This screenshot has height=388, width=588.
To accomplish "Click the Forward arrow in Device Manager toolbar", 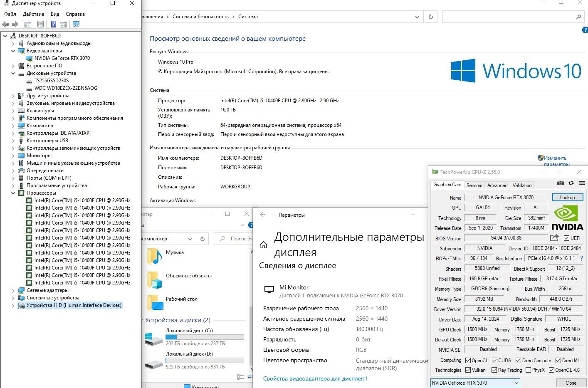I will coord(15,24).
